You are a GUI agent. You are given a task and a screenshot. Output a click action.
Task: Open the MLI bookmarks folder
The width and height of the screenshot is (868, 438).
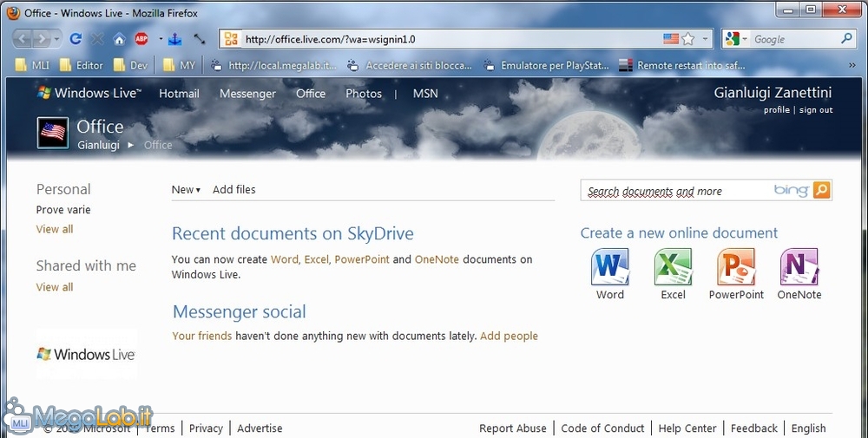pyautogui.click(x=32, y=65)
